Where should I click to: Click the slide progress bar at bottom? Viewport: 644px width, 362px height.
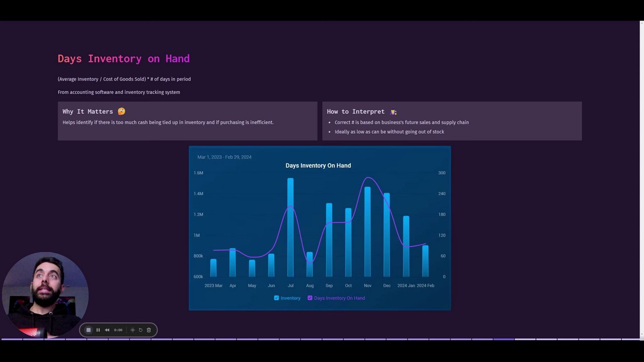322,339
